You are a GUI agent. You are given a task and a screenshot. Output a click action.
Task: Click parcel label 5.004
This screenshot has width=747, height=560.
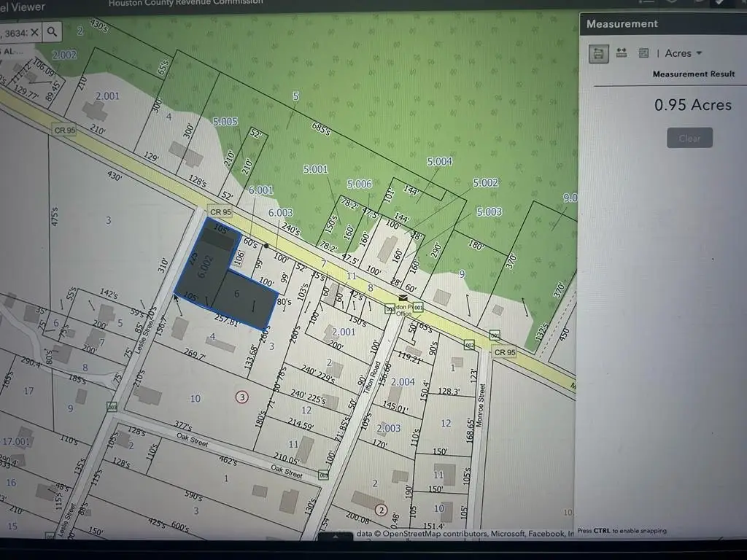[x=439, y=161]
